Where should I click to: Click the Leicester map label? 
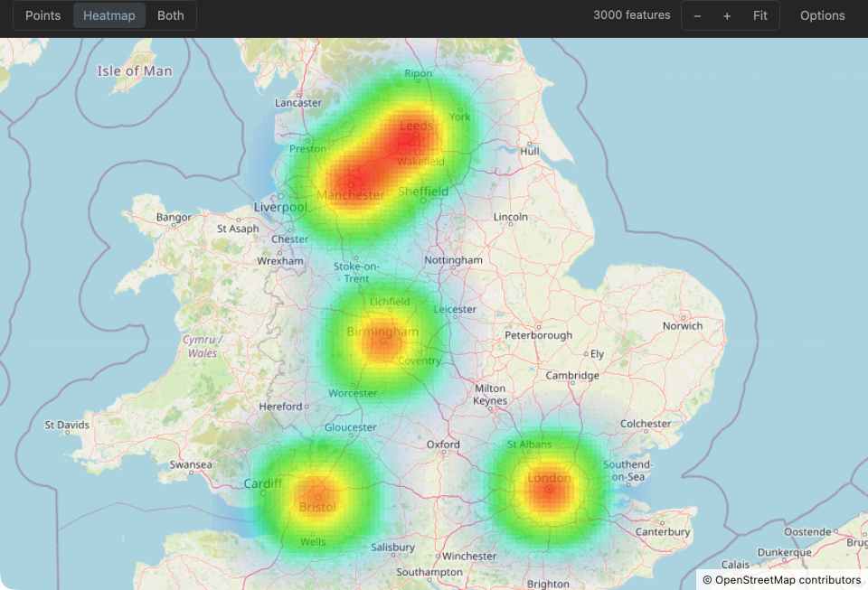(x=455, y=309)
